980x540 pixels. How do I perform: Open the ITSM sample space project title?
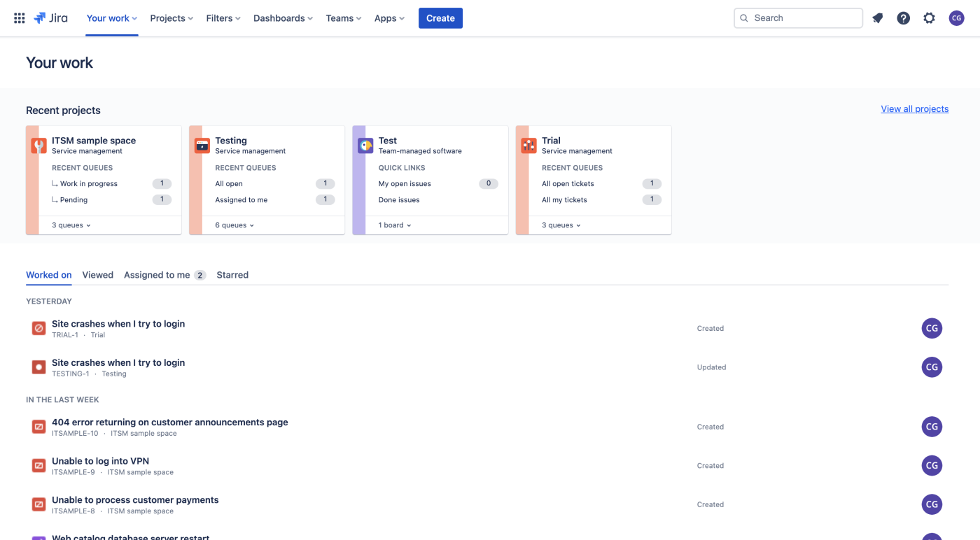click(x=94, y=141)
